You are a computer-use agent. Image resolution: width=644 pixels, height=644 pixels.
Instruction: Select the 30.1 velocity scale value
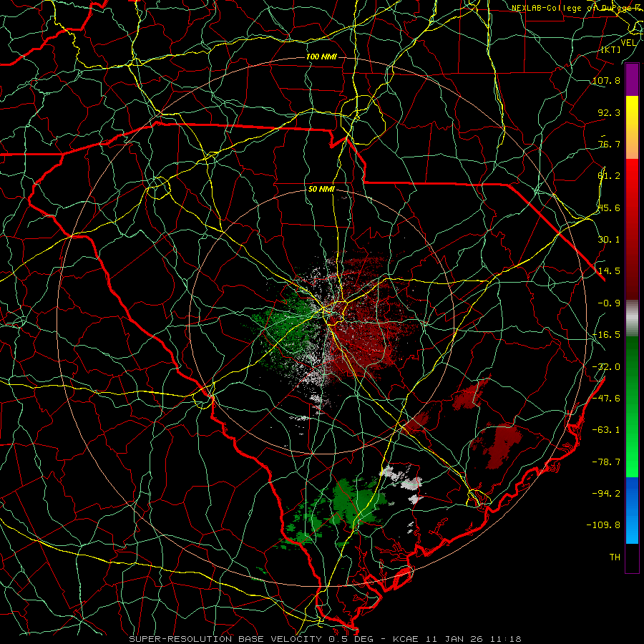coord(609,240)
